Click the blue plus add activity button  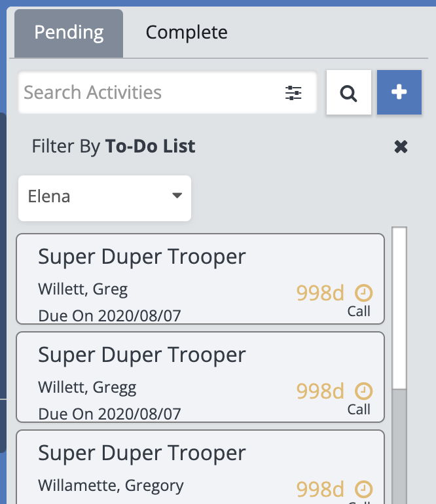pyautogui.click(x=399, y=92)
